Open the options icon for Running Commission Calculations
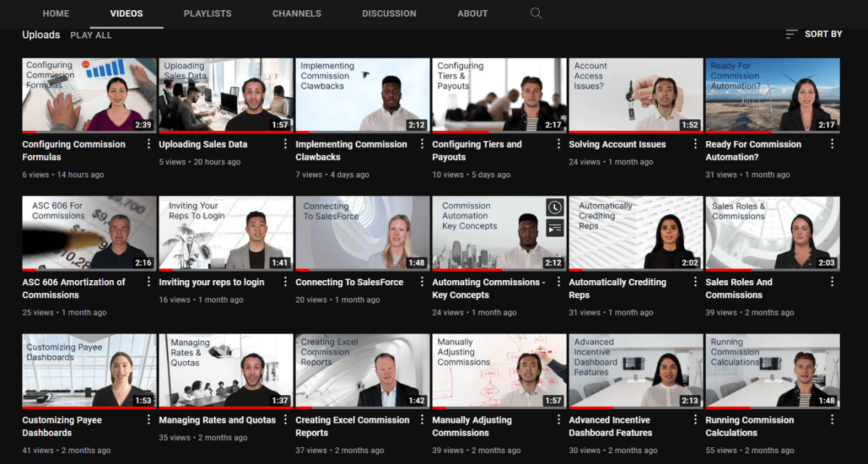 [832, 419]
